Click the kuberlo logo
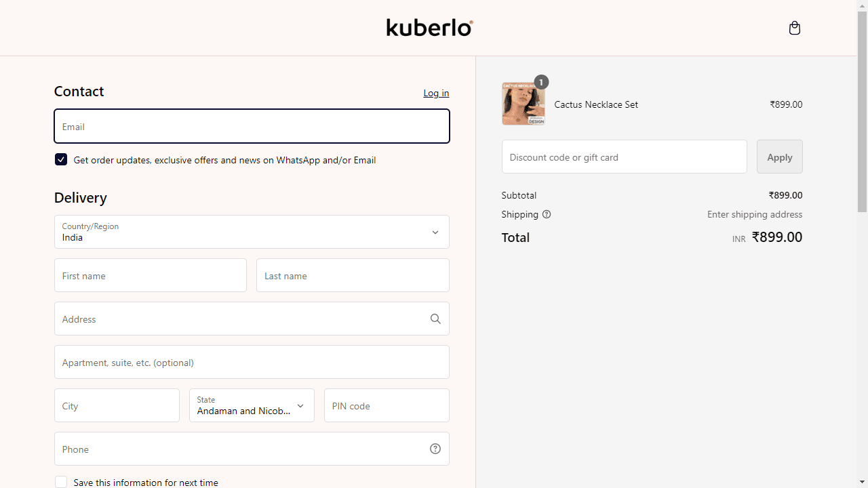Screen dimensions: 868x488 (430, 27)
